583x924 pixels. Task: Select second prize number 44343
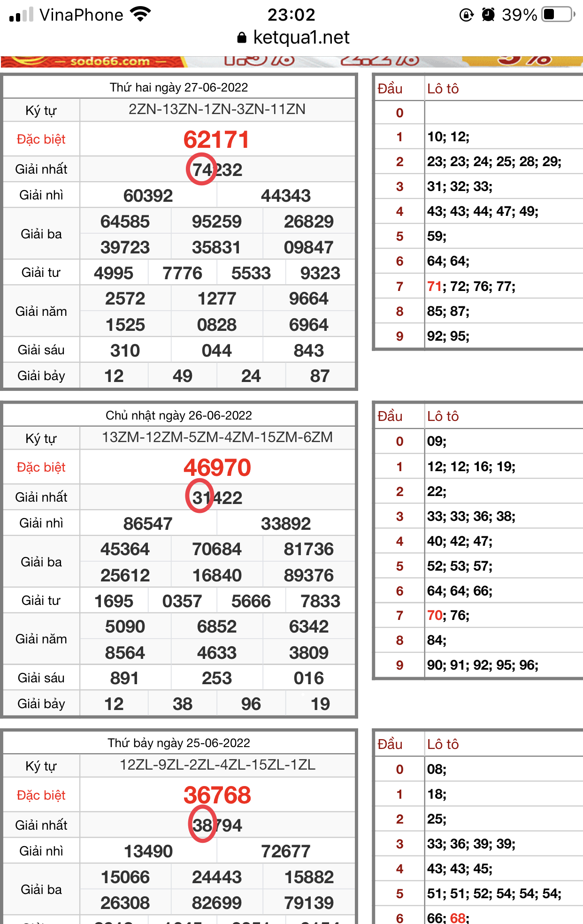tap(286, 196)
